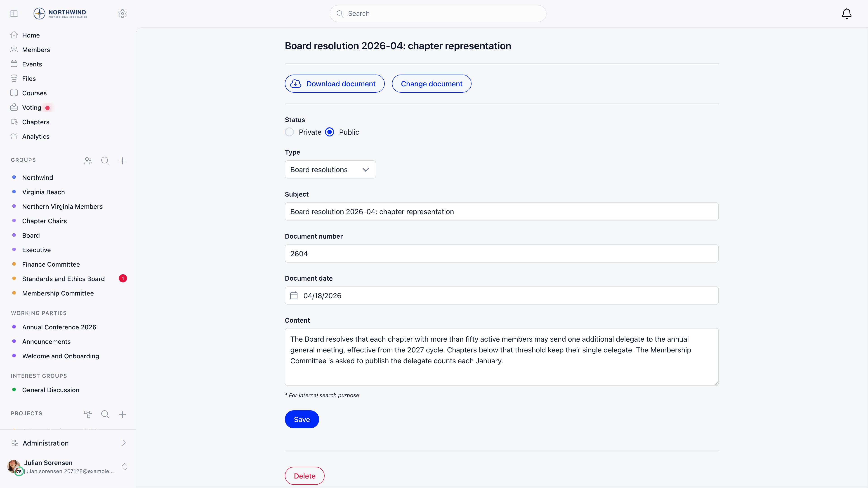868x488 pixels.
Task: Open Finance Committee group
Action: pos(51,264)
